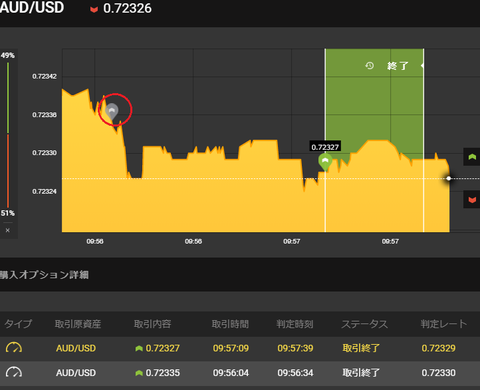Click 取引終了 status in the second row
The height and width of the screenshot is (390, 480).
[361, 373]
